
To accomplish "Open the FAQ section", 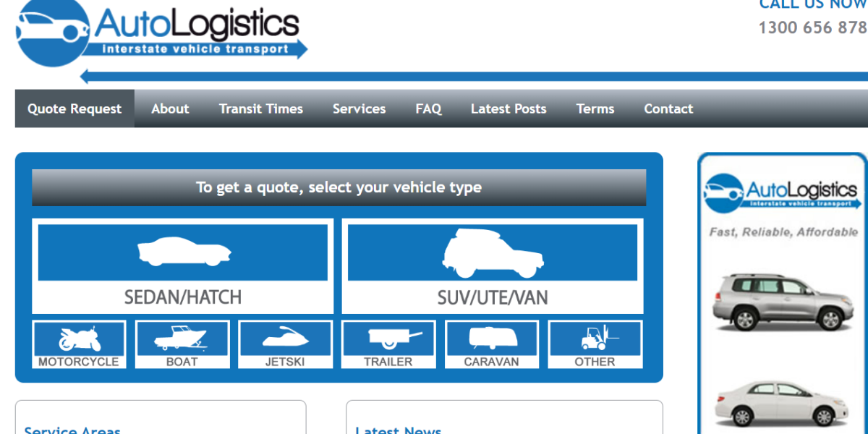I will click(x=428, y=109).
